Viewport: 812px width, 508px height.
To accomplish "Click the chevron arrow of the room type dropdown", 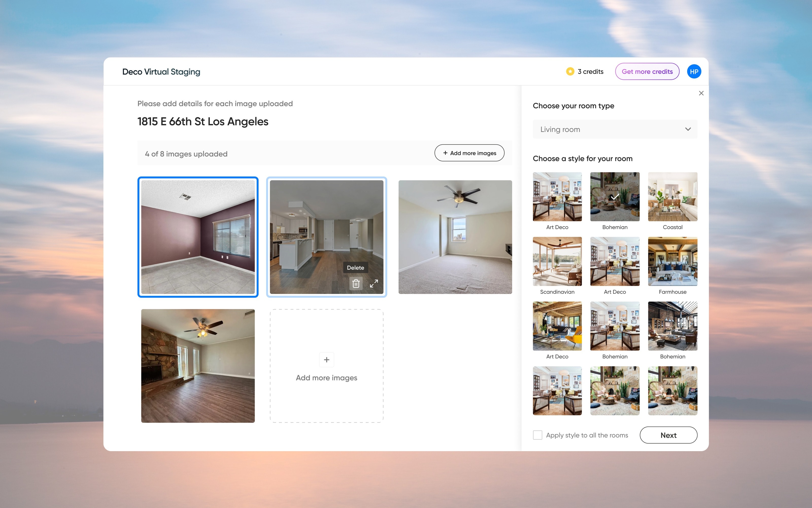I will click(x=688, y=129).
